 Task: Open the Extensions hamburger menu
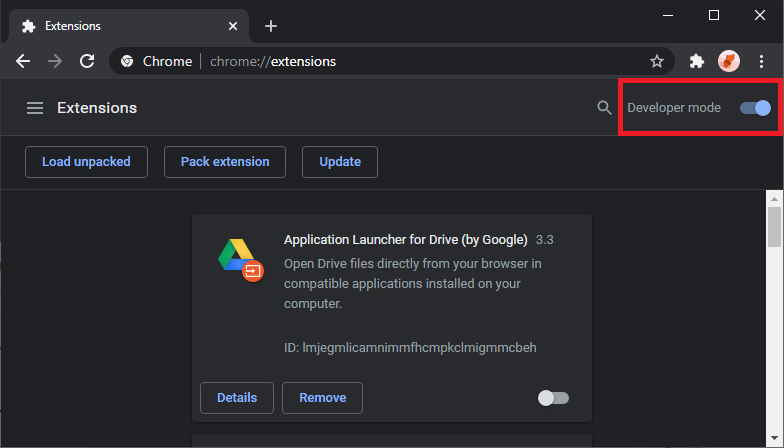tap(35, 108)
